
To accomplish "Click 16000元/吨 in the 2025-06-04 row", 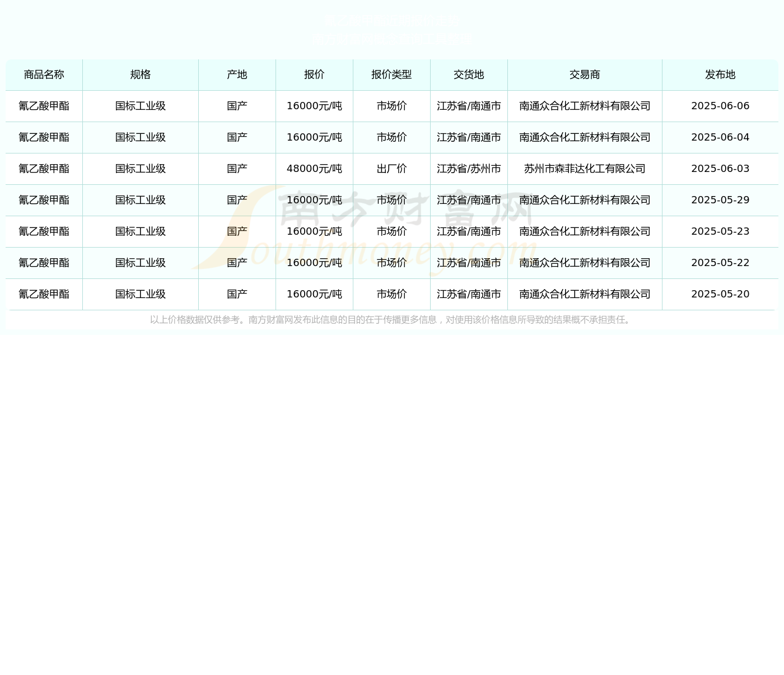I will pyautogui.click(x=314, y=137).
